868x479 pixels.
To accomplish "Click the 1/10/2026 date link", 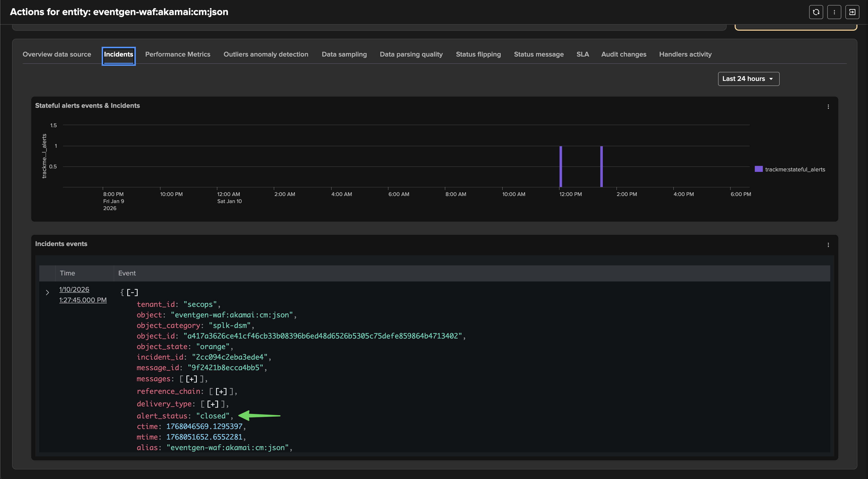I will point(74,290).
